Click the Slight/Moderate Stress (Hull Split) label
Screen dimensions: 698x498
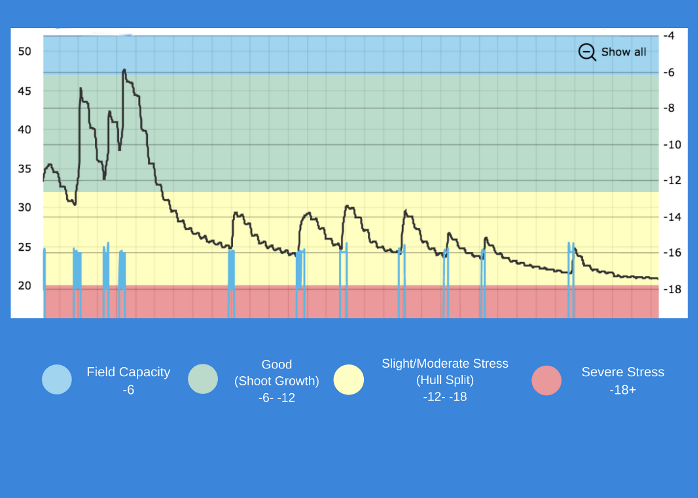pos(445,380)
